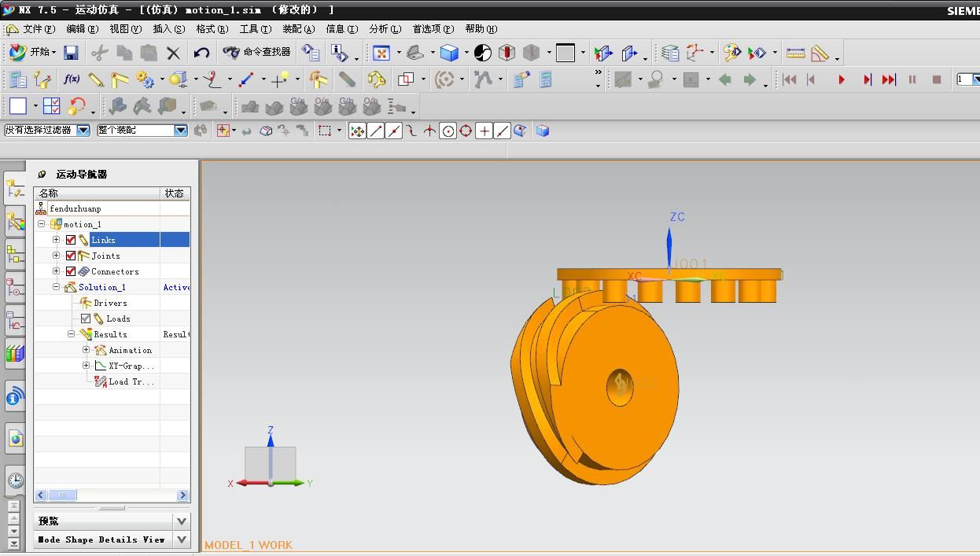Play the motion animation
This screenshot has width=980, height=556.
click(842, 79)
